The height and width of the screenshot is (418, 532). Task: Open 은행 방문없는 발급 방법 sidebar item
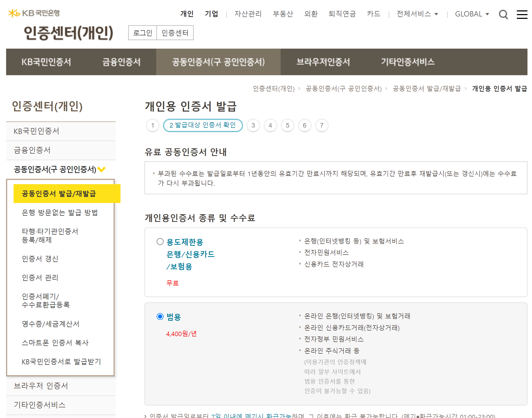(60, 213)
